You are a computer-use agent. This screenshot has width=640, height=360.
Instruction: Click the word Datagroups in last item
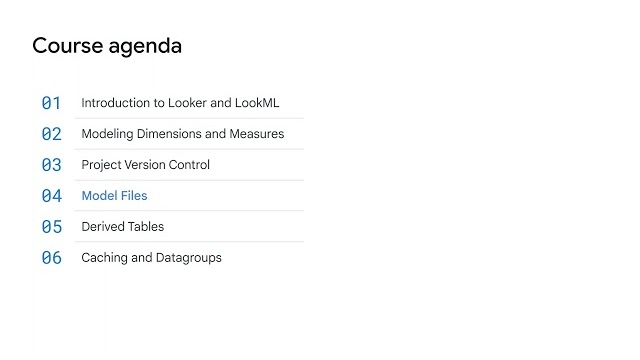click(x=189, y=258)
